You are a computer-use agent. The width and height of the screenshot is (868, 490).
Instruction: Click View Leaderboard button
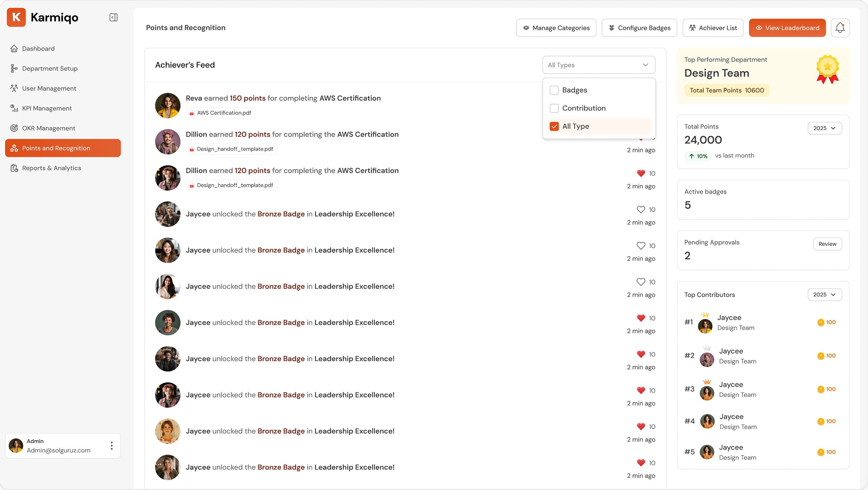[x=787, y=28]
